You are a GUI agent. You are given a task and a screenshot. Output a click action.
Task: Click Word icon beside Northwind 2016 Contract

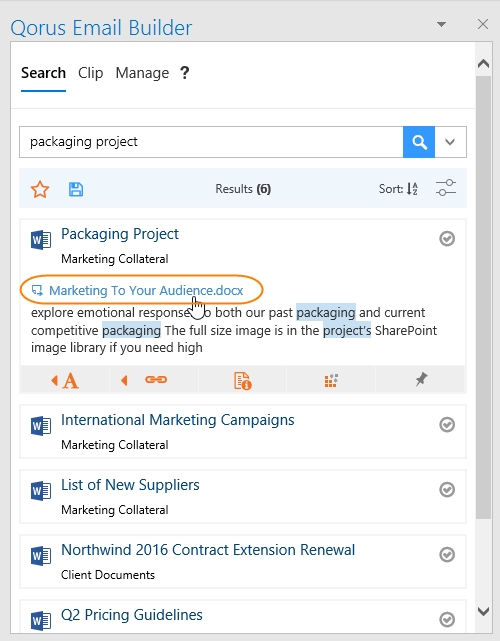41,556
